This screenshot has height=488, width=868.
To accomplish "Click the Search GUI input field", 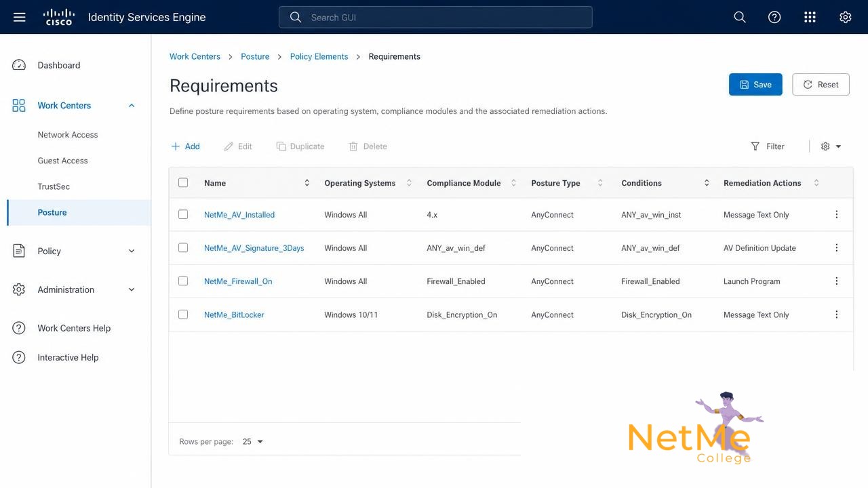I will (435, 17).
